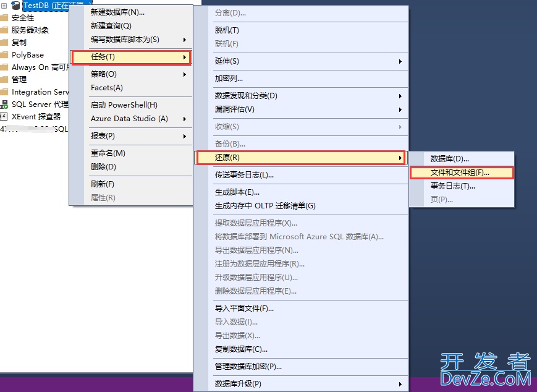
Task: Choose 刷新(F) menu entry
Action: (x=131, y=184)
